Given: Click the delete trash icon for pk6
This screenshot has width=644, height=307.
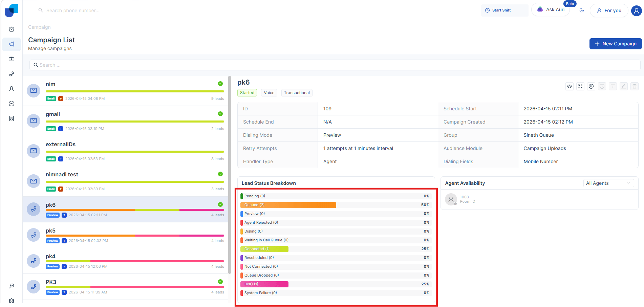Looking at the screenshot, I should click(635, 86).
